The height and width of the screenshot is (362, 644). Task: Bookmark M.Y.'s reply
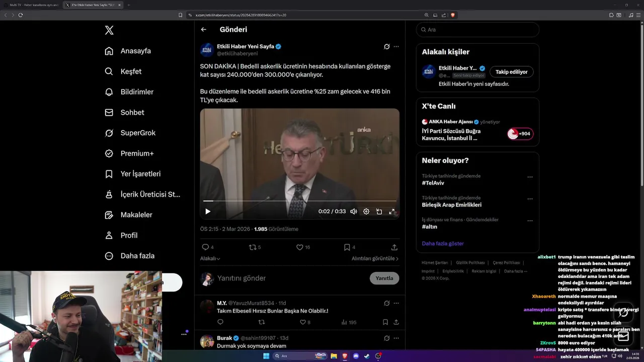pyautogui.click(x=385, y=322)
